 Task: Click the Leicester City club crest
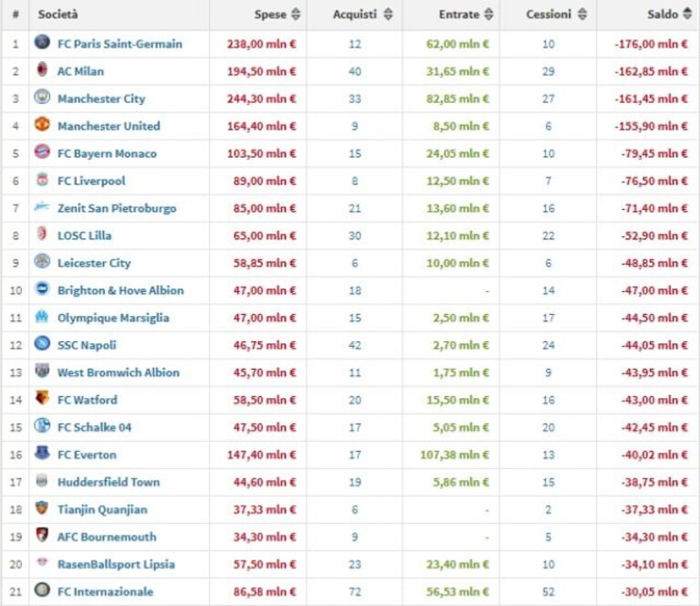pos(42,261)
